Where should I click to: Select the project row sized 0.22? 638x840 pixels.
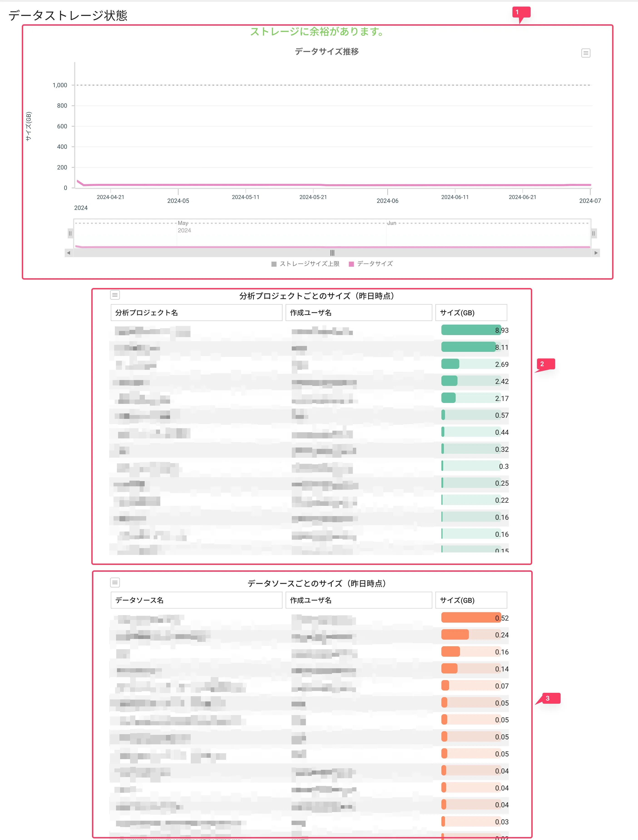[x=309, y=500]
